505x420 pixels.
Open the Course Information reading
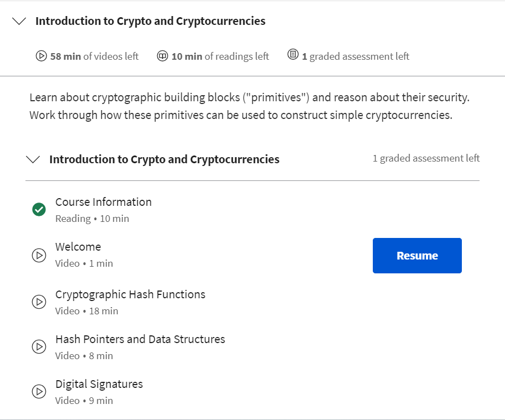[103, 202]
